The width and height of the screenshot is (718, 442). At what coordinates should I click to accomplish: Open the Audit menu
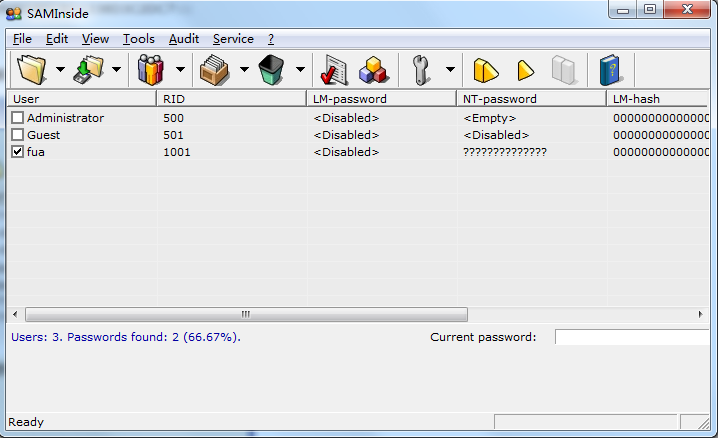184,39
